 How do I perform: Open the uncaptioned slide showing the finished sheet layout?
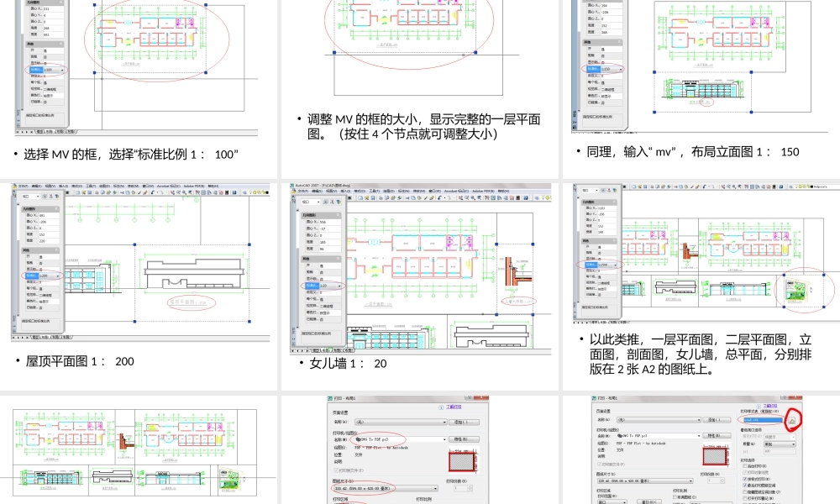(x=139, y=449)
